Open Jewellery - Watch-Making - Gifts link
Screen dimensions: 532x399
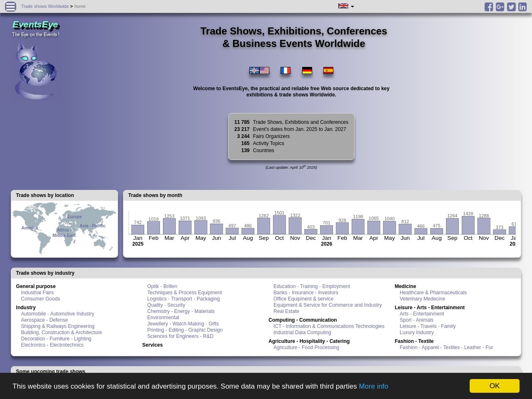[183, 324]
